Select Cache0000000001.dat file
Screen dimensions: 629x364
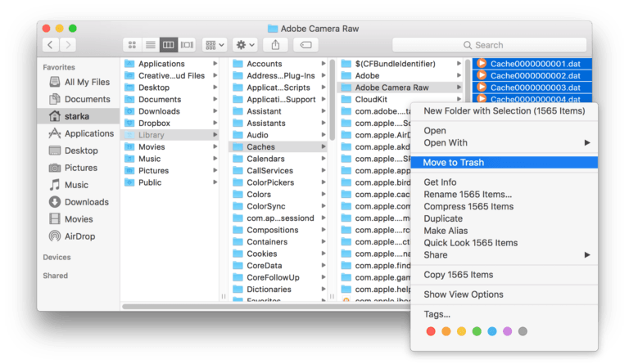532,64
